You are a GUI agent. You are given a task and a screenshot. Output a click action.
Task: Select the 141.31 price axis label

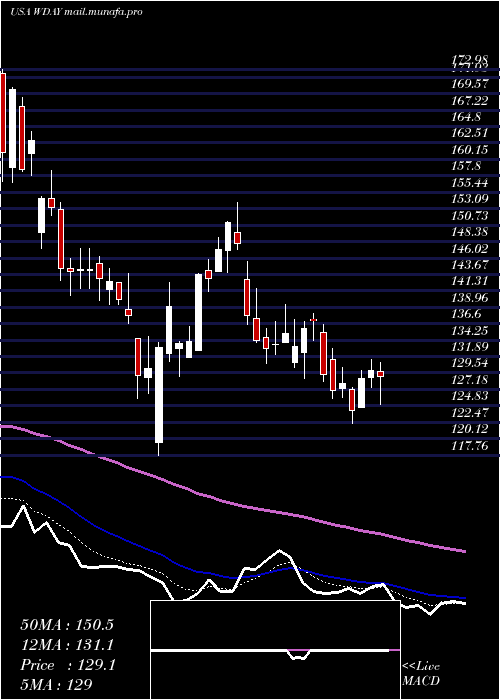470,282
